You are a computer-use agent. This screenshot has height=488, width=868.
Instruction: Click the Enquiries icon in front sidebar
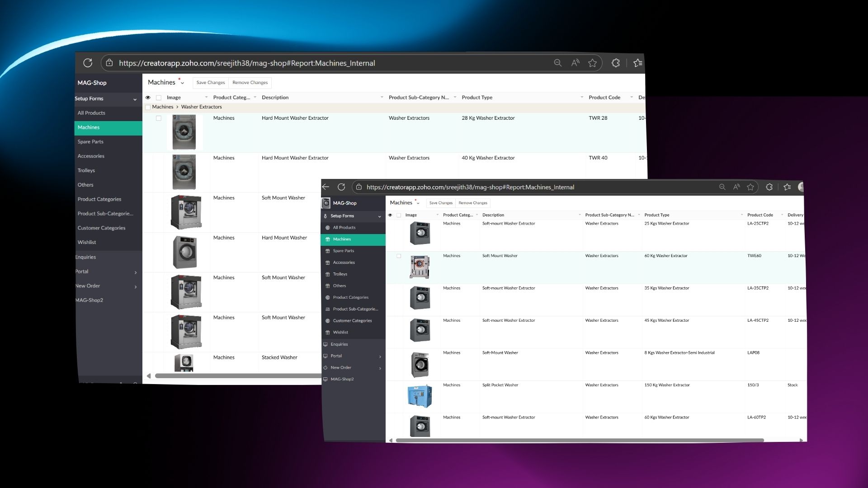(325, 344)
